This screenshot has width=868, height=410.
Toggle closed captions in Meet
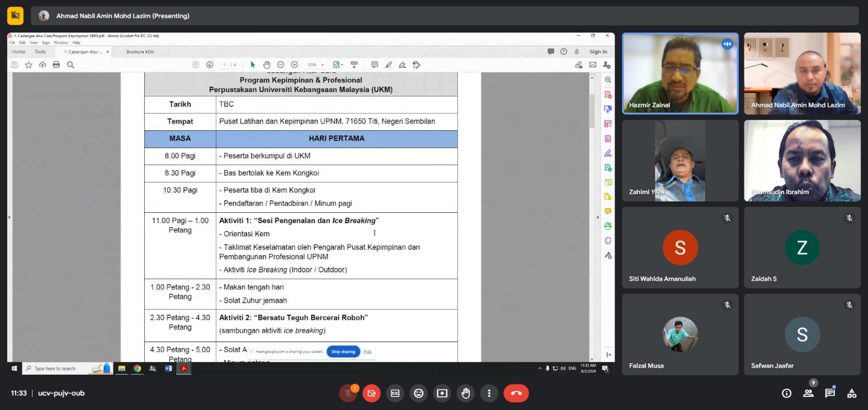395,393
